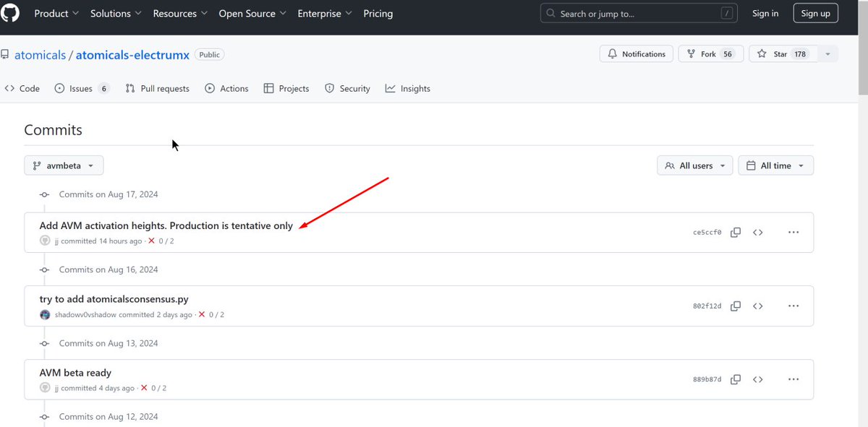
Task: Switch to the Pull requests tab
Action: tap(157, 89)
